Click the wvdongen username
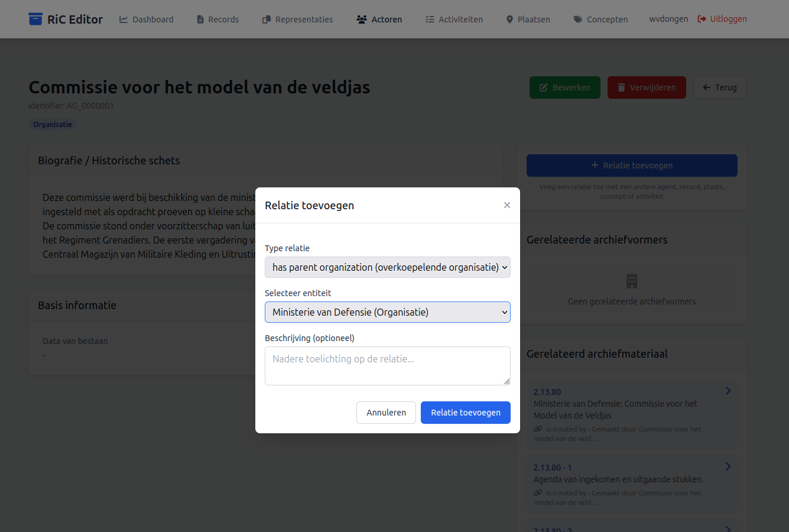 pos(668,19)
